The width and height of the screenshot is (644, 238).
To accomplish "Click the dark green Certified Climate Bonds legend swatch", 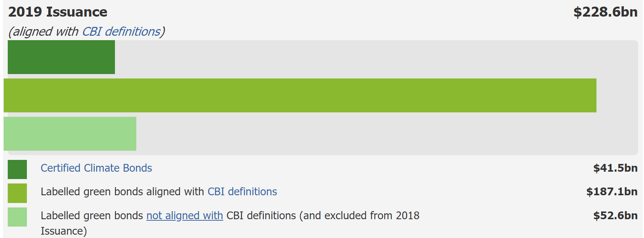I will coord(17,169).
